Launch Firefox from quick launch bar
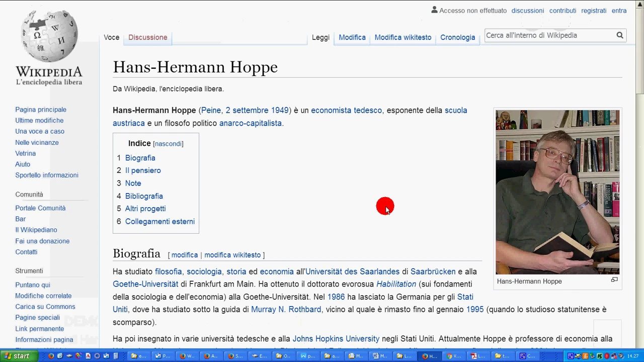The width and height of the screenshot is (644, 362). pyautogui.click(x=51, y=356)
